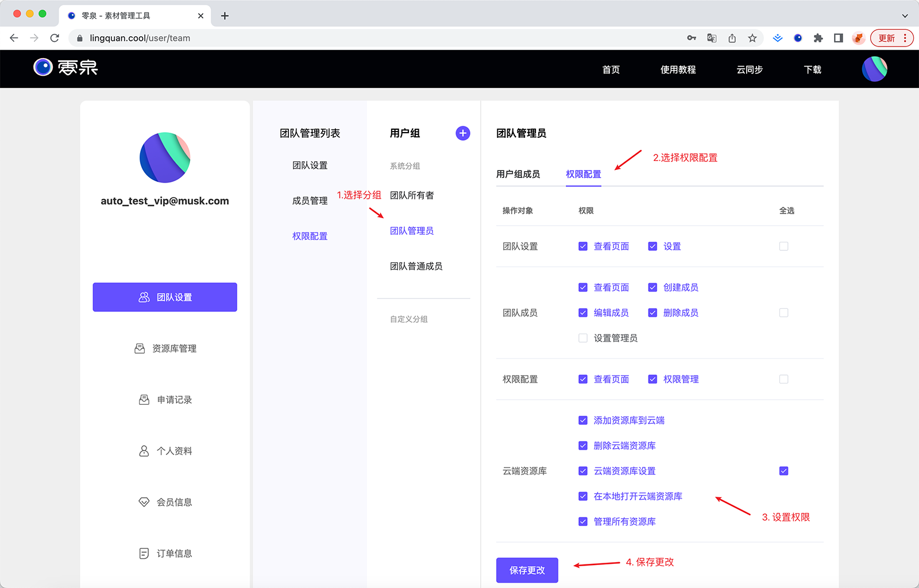Image resolution: width=919 pixels, height=588 pixels.
Task: Click the translate page icon
Action: pyautogui.click(x=712, y=38)
